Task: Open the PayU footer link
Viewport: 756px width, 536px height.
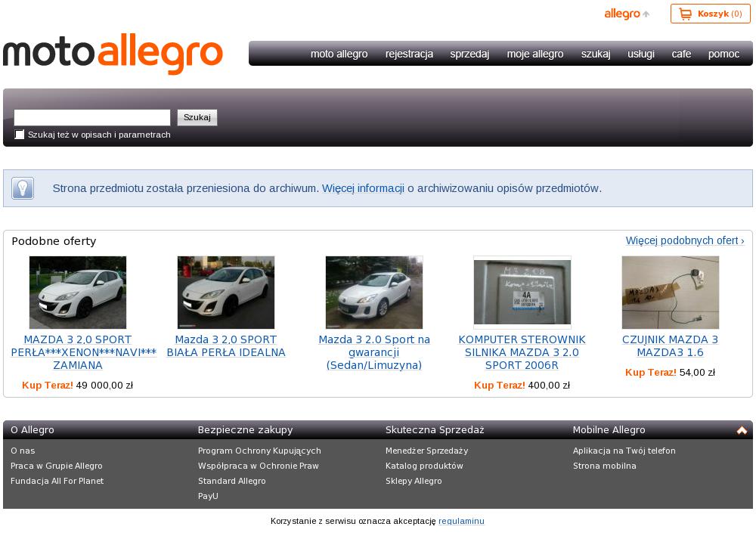Action: click(209, 496)
